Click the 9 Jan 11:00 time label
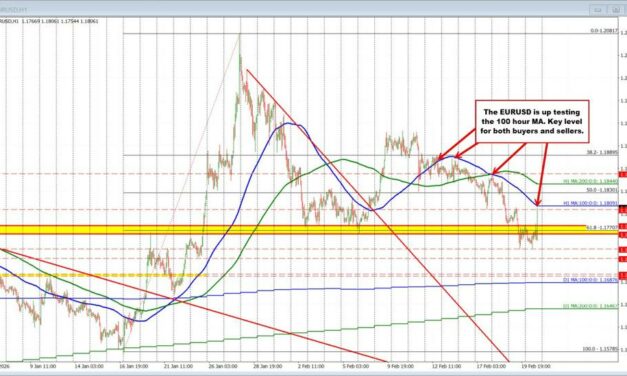This screenshot has height=376, width=627. tap(43, 366)
